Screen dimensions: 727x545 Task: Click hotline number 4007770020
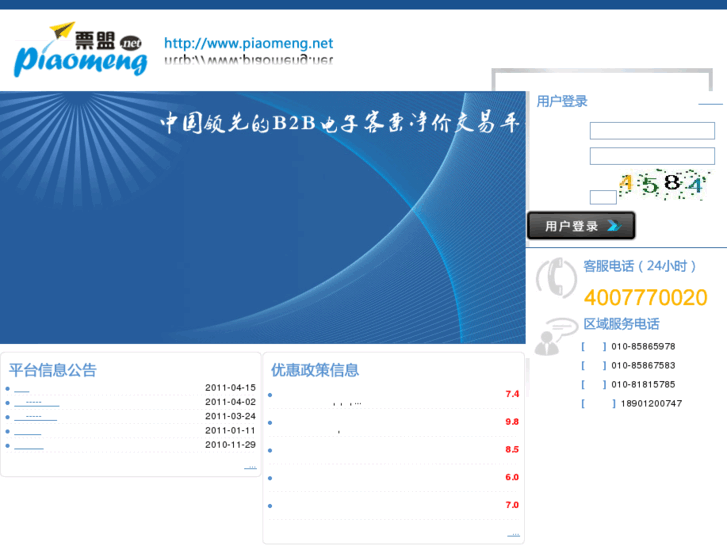(x=645, y=298)
